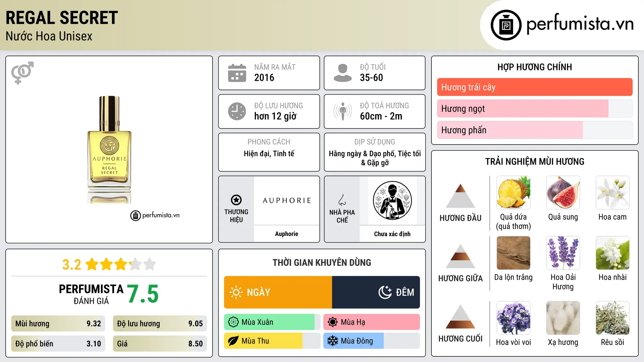The width and height of the screenshot is (644, 362).
Task: Click the perfumista.vn header wordmark
Action: tap(580, 24)
